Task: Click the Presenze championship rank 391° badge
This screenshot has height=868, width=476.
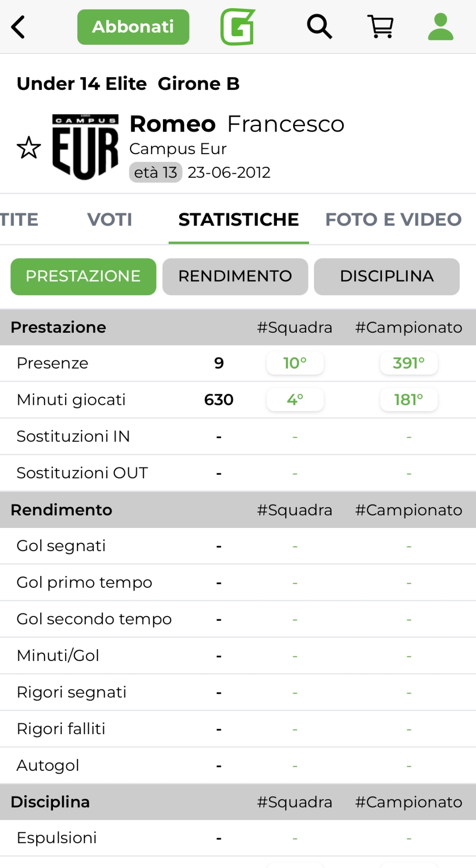Action: click(409, 363)
